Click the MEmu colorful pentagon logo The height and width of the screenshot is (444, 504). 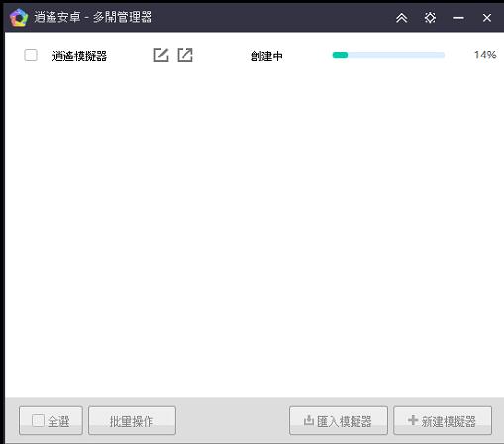pyautogui.click(x=19, y=18)
